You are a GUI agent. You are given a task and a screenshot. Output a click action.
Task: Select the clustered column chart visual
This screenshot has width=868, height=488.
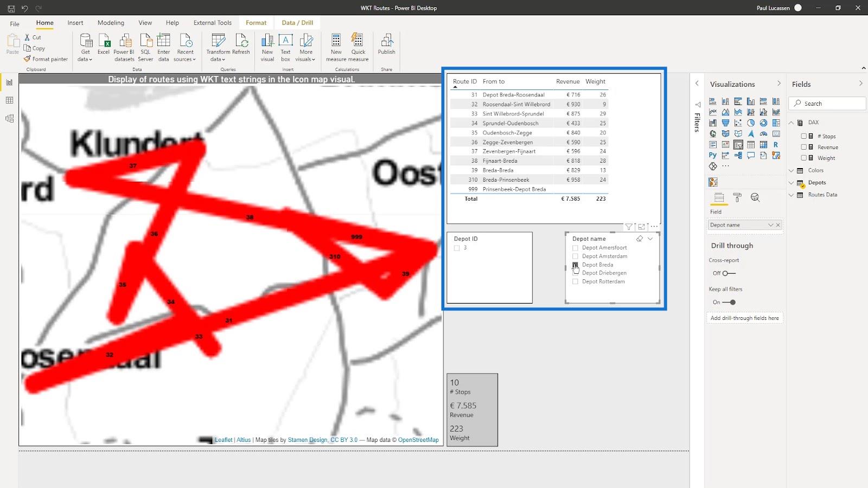point(751,101)
